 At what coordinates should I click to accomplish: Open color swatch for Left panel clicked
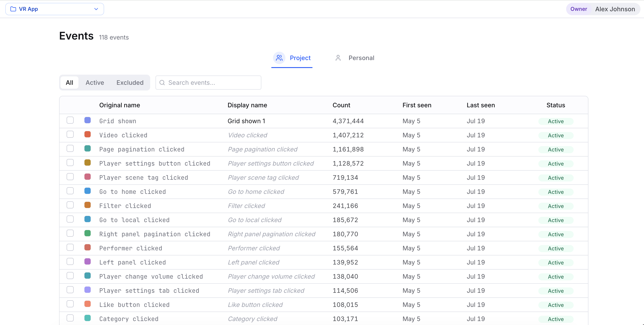[88, 262]
